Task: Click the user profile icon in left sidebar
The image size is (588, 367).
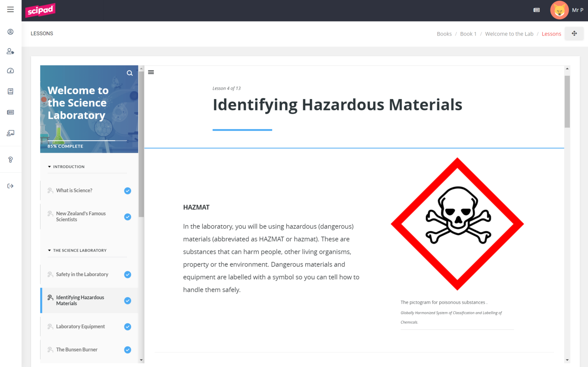Action: pos(10,32)
